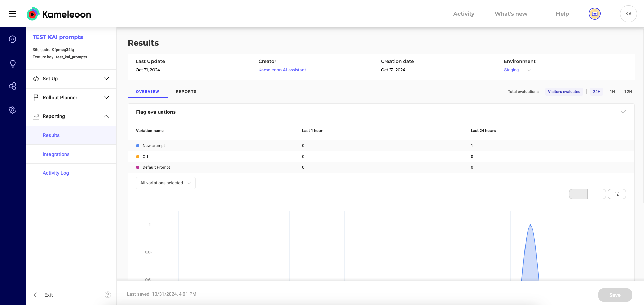The height and width of the screenshot is (305, 644).
Task: Click the Set Up code icon
Action: pyautogui.click(x=36, y=79)
